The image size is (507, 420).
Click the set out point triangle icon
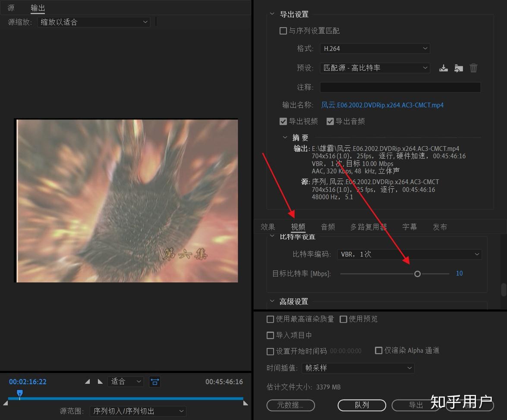[x=100, y=382]
